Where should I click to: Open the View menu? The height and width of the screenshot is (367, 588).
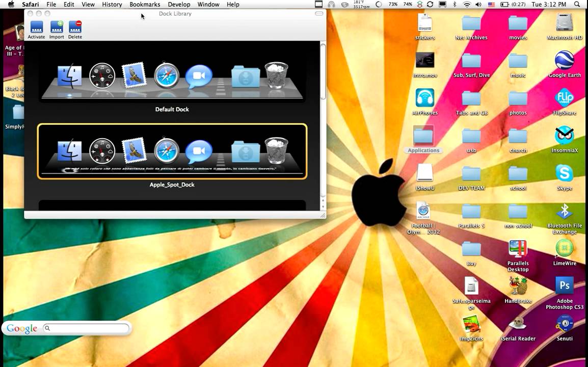click(x=88, y=5)
